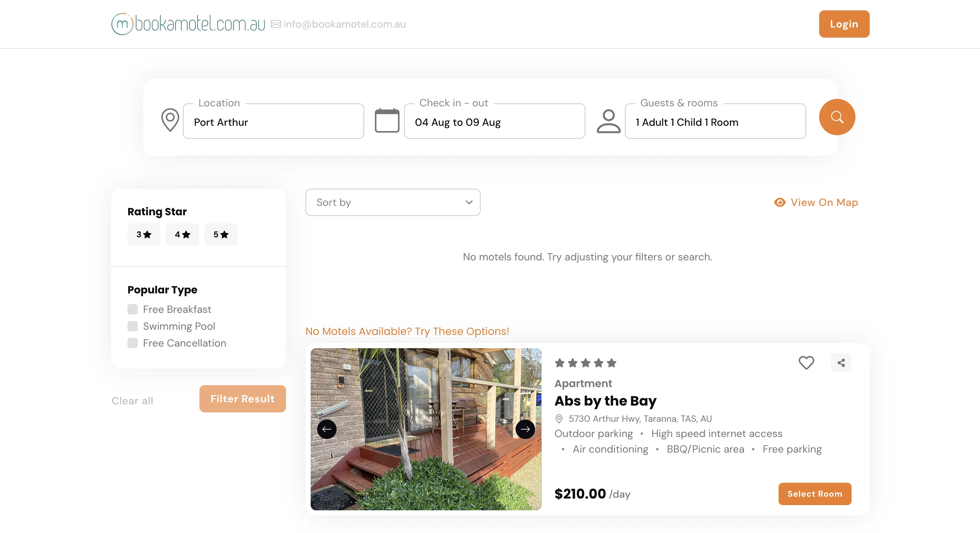Image resolution: width=980 pixels, height=533 pixels.
Task: Open Check in - out date picker
Action: (x=494, y=122)
